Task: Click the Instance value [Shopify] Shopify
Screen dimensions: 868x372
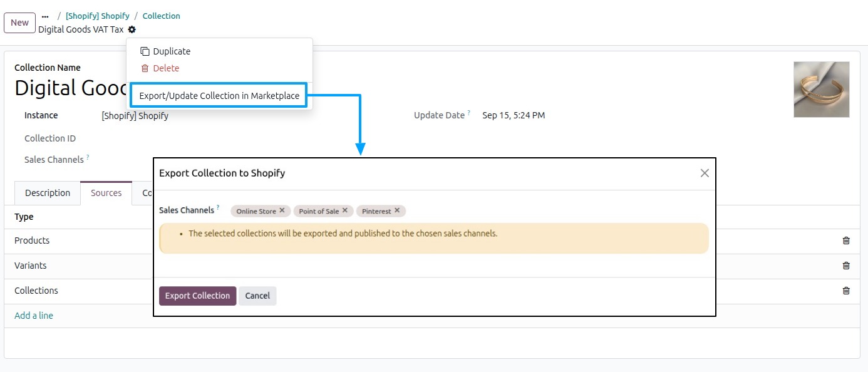Action: (x=135, y=115)
